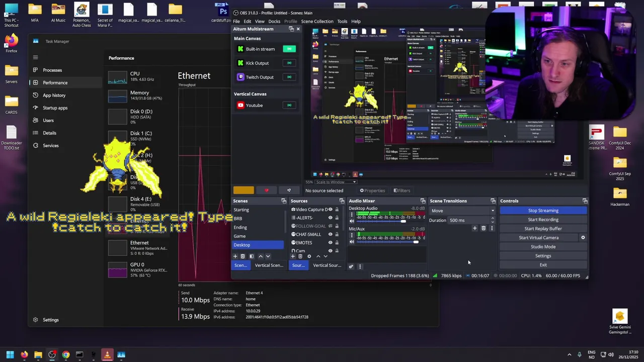Add a scene transition with plus icon
This screenshot has height=362, width=644.
point(474,228)
